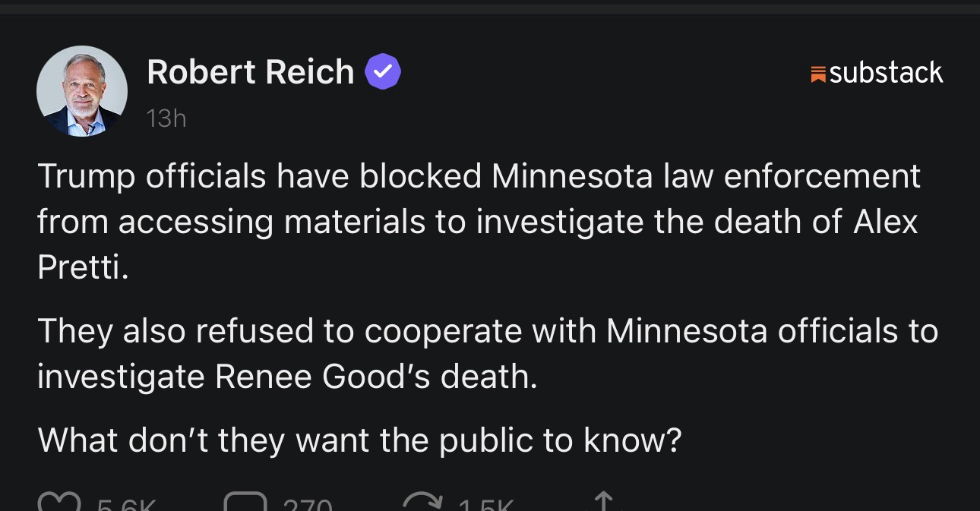The image size is (980, 511).
Task: Open Robert Reich's profile photo
Action: (81, 92)
